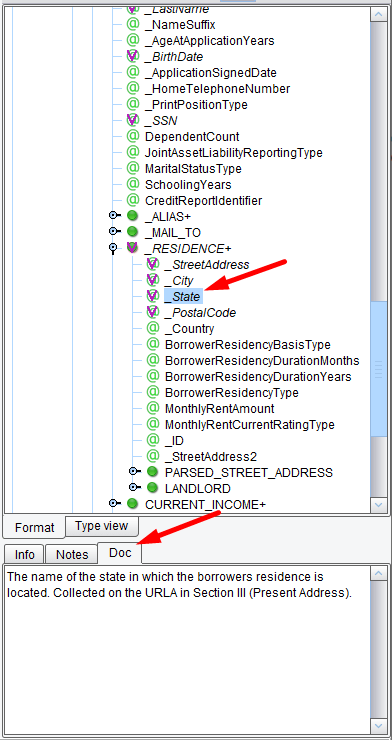Click the @ icon beside DependentCount
392x740 pixels.
point(133,136)
